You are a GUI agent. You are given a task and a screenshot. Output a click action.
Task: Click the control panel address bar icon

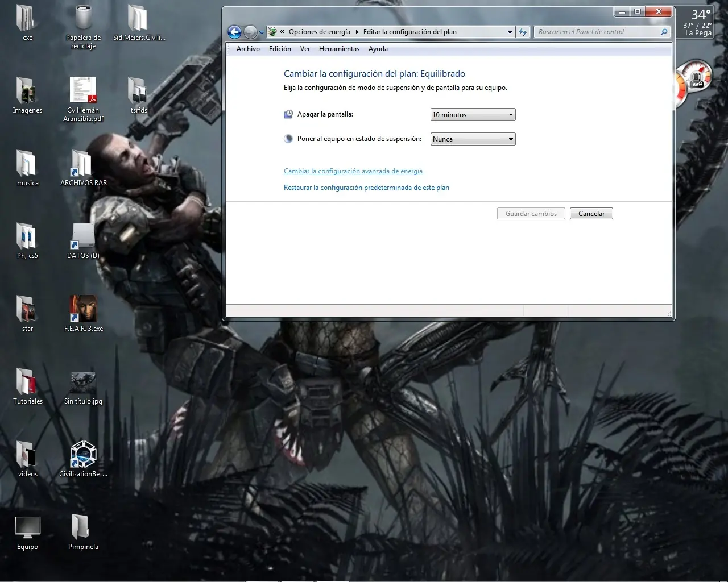(x=272, y=32)
